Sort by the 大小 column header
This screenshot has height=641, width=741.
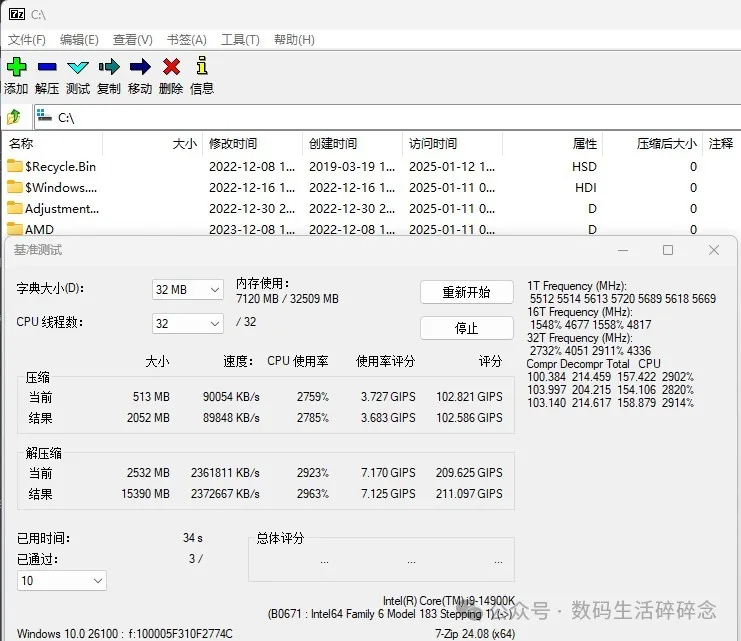coord(153,143)
